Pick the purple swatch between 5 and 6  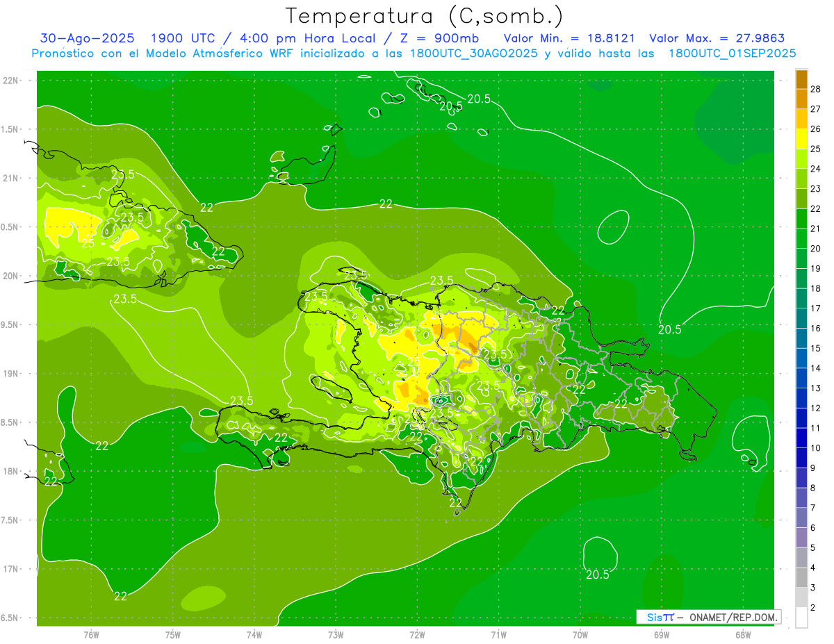tap(802, 538)
